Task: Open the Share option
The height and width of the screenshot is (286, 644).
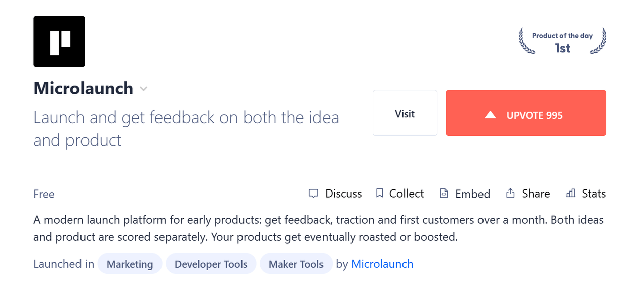Action: coord(536,194)
